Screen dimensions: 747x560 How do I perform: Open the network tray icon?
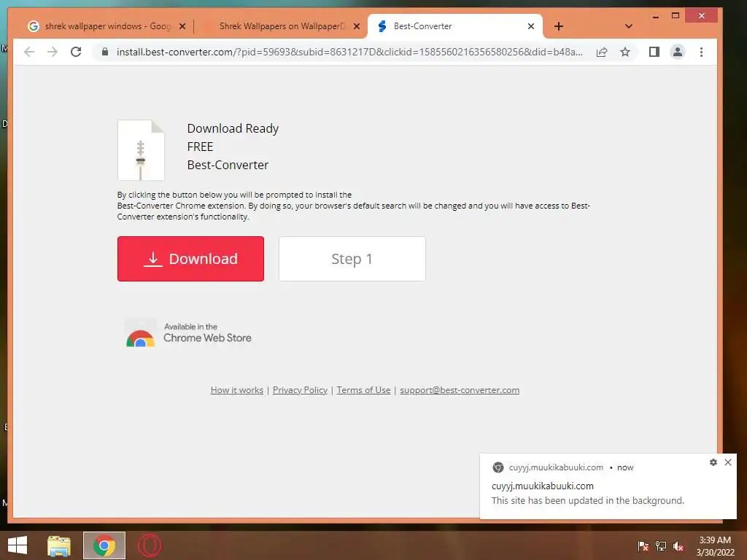click(661, 546)
